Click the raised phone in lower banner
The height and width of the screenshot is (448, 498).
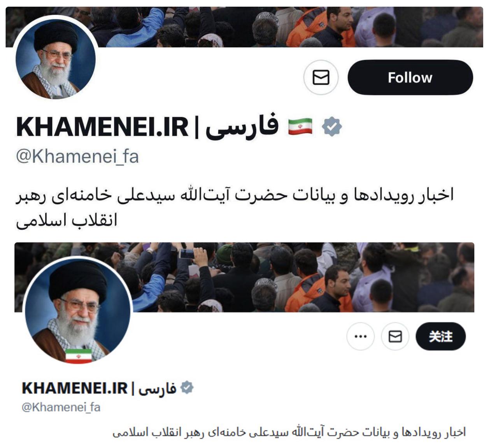[187, 254]
